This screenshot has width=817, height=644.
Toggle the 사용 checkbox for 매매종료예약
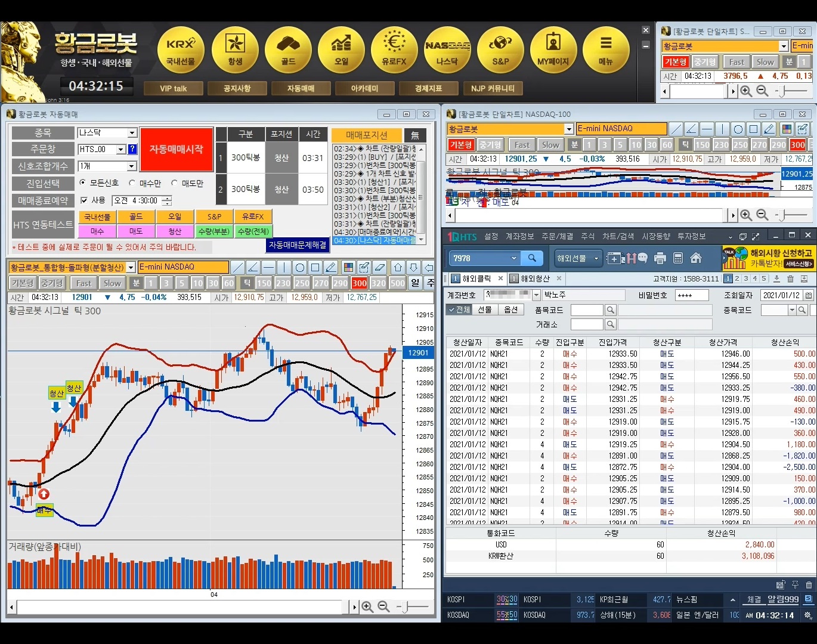[84, 200]
